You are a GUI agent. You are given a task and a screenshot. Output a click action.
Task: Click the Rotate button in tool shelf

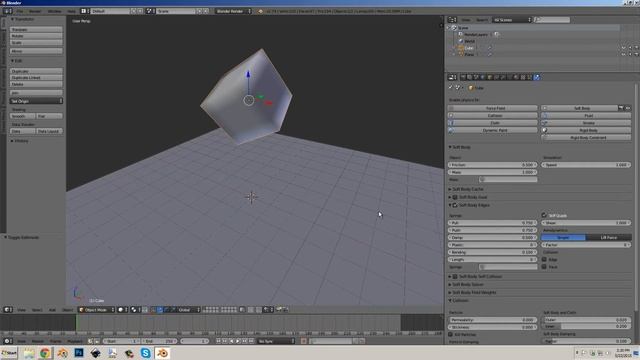[x=36, y=36]
